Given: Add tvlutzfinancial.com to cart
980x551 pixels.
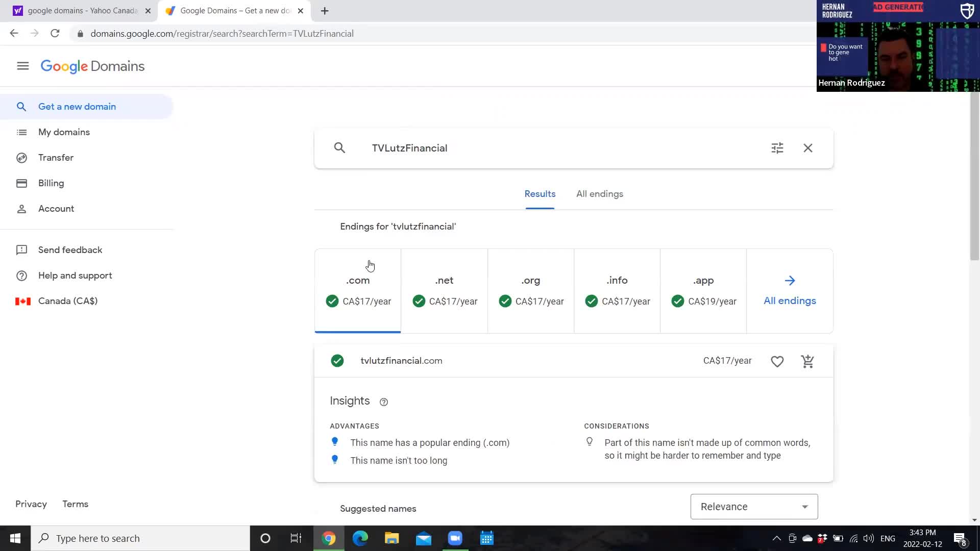Looking at the screenshot, I should pyautogui.click(x=807, y=361).
